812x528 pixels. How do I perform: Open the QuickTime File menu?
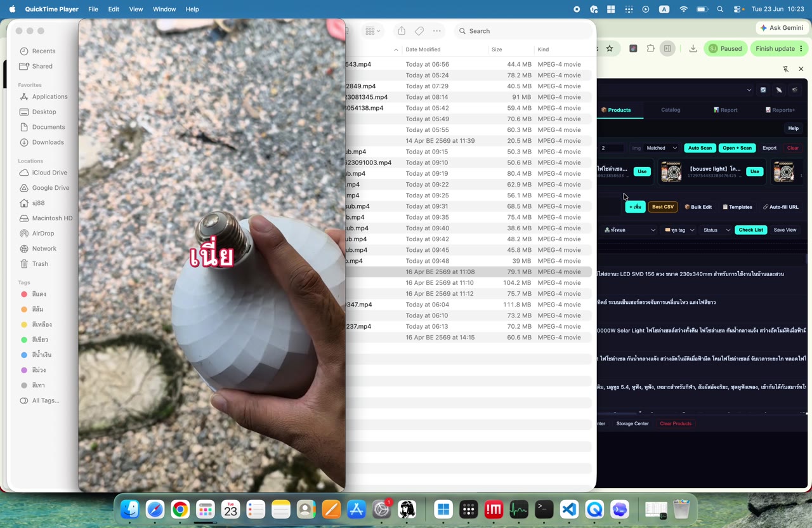coord(93,10)
